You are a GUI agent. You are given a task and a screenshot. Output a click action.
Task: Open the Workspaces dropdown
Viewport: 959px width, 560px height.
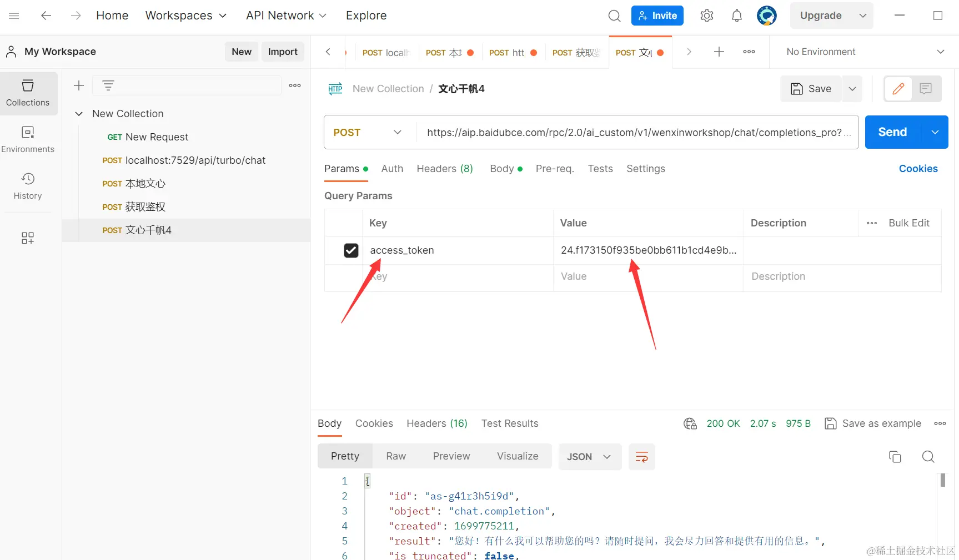pyautogui.click(x=186, y=16)
